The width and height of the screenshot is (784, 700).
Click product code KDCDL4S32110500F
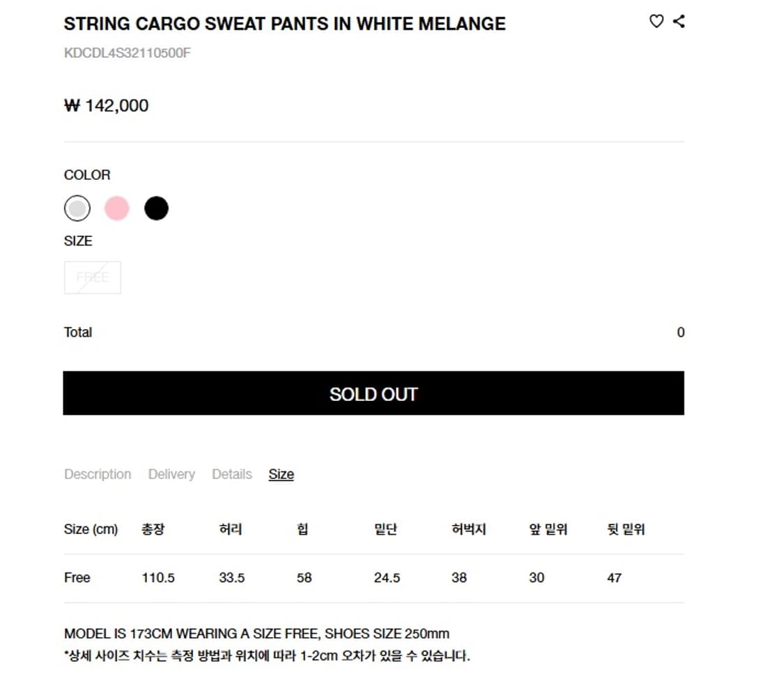pyautogui.click(x=127, y=53)
